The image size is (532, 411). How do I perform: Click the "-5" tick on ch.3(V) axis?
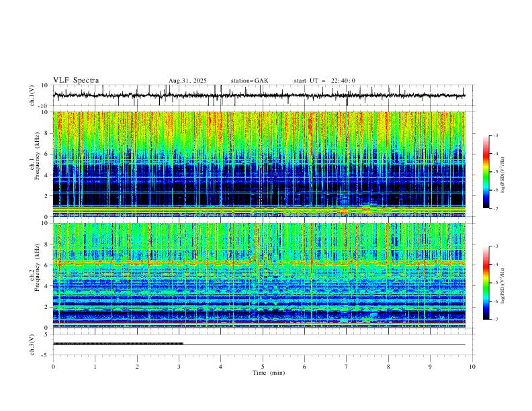[x=46, y=355]
